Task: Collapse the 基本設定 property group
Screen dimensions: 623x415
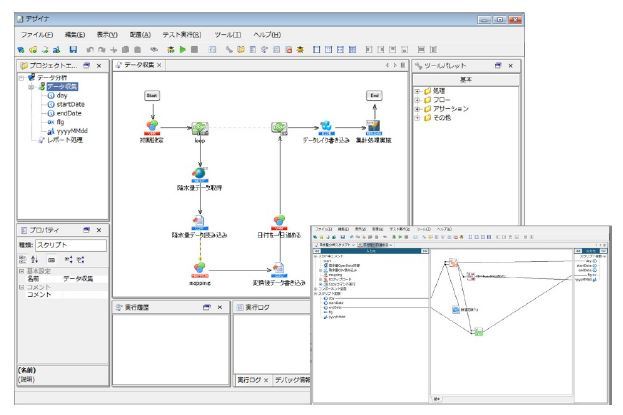Action: pyautogui.click(x=21, y=272)
